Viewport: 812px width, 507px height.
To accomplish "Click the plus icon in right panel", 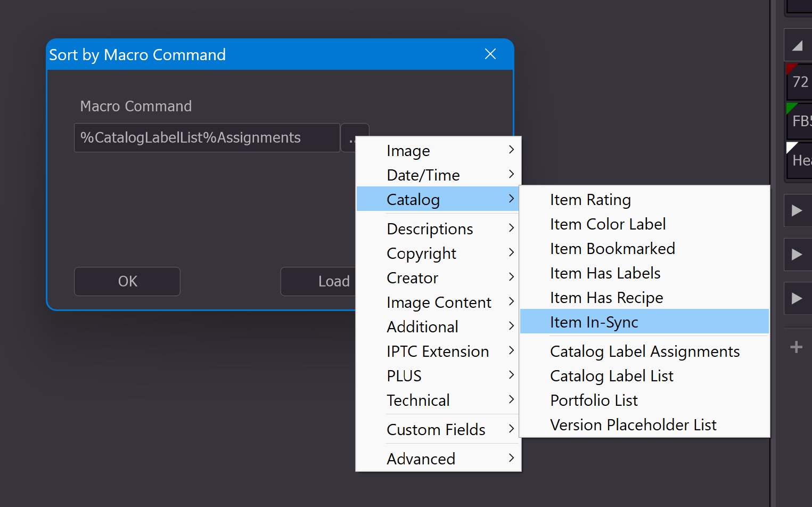I will point(797,347).
